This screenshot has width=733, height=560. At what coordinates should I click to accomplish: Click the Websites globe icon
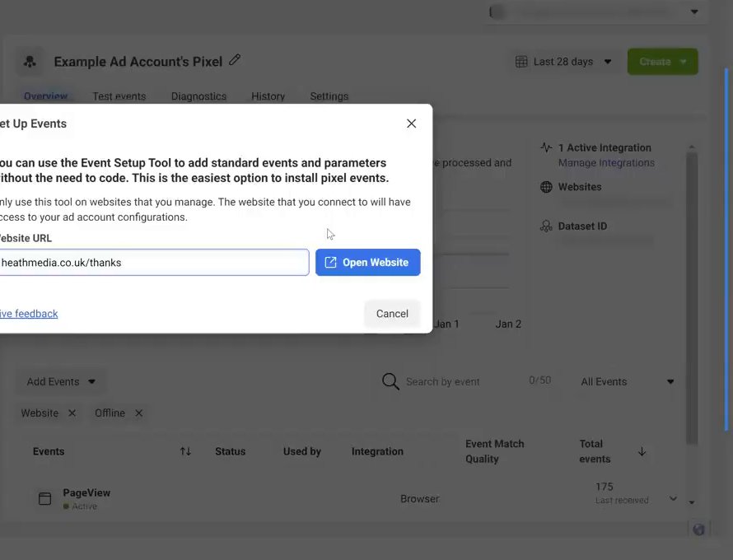pyautogui.click(x=546, y=187)
